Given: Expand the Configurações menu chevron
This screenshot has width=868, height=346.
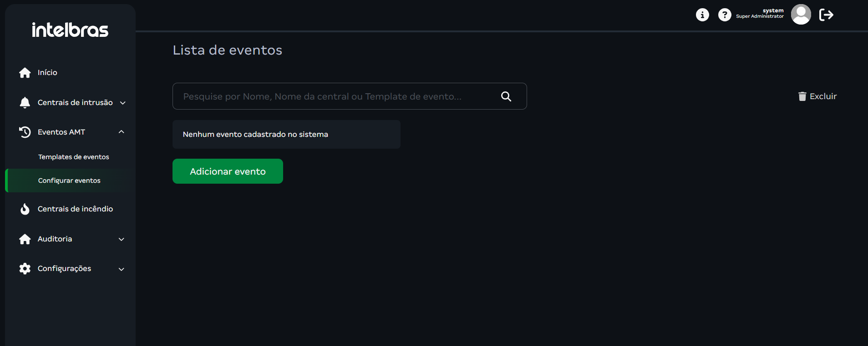Looking at the screenshot, I should point(122,269).
